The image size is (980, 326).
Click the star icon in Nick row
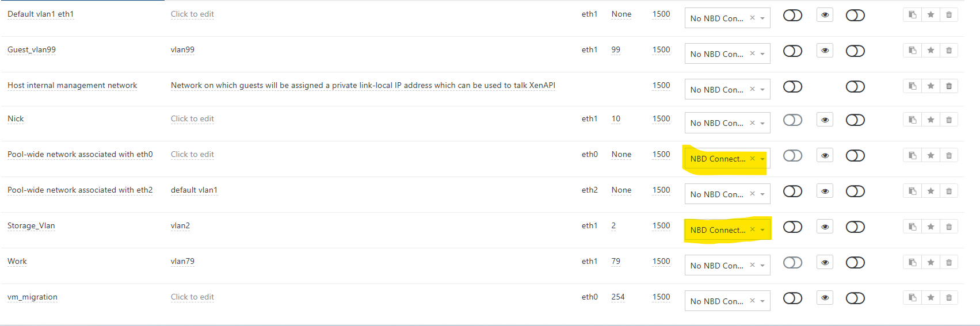(x=931, y=120)
